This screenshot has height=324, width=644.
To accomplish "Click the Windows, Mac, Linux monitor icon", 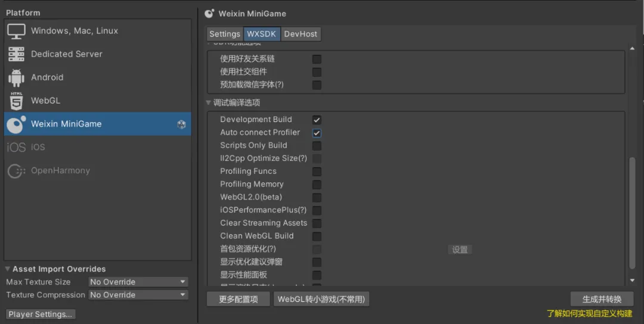I will (x=17, y=31).
